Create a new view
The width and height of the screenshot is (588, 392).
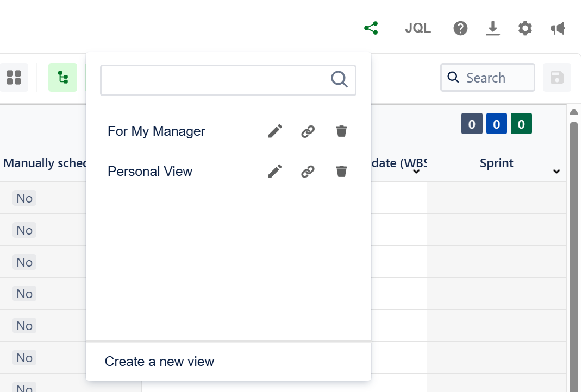(x=160, y=361)
